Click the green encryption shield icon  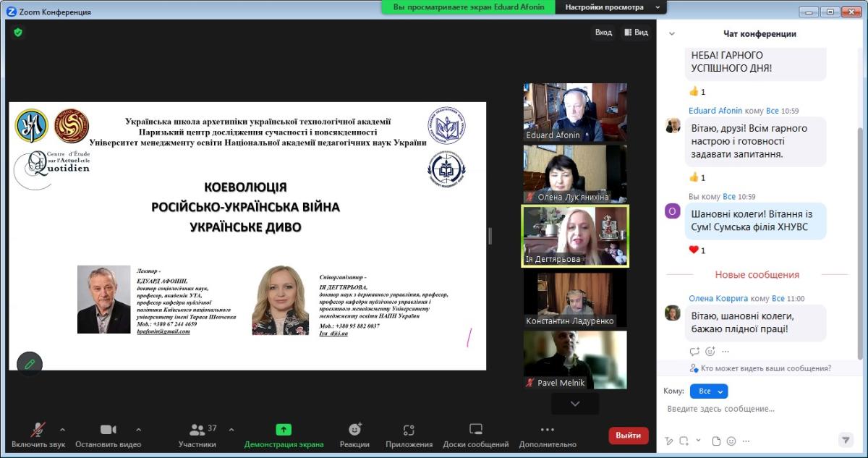(18, 32)
